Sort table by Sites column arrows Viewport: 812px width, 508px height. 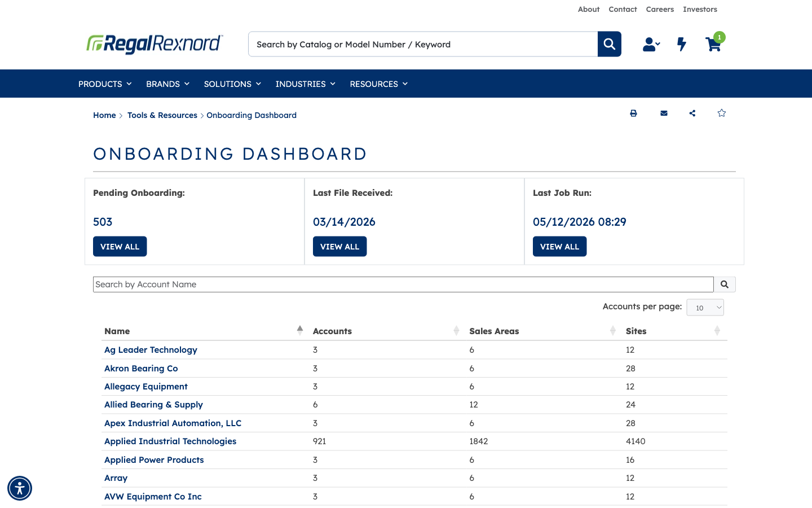717,331
